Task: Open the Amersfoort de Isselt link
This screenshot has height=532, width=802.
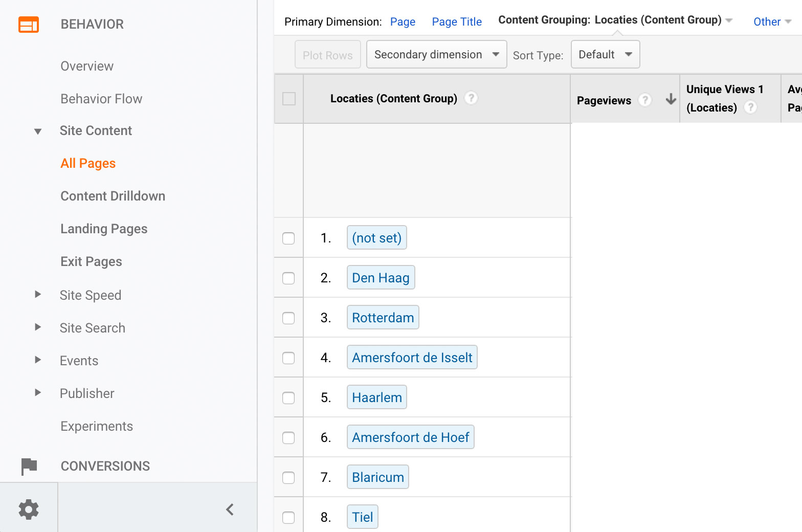Action: (412, 358)
